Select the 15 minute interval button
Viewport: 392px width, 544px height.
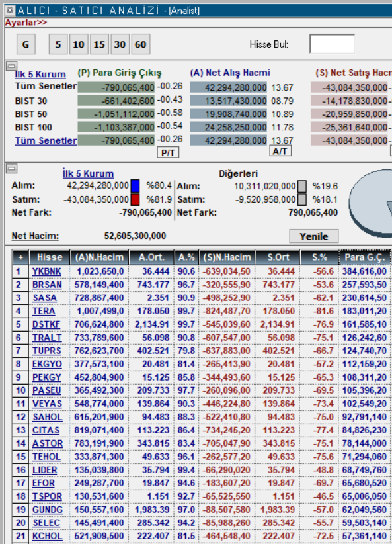tap(99, 44)
